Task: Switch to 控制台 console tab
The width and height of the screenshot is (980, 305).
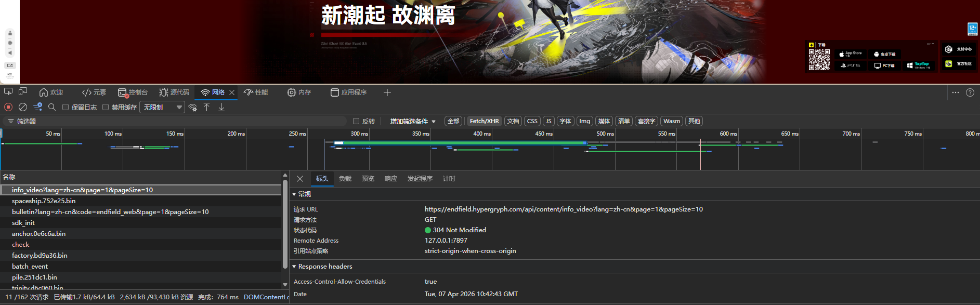Action: [x=133, y=92]
